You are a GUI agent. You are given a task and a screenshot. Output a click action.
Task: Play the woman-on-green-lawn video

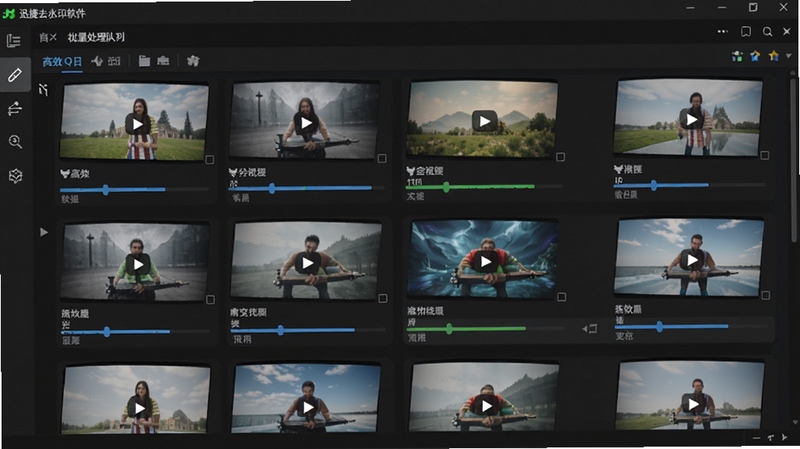(137, 124)
